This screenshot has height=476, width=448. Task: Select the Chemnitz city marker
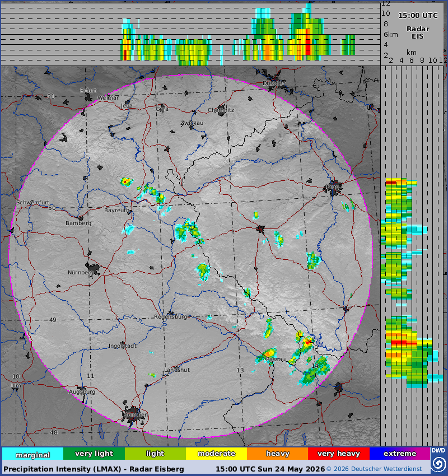click(x=222, y=110)
